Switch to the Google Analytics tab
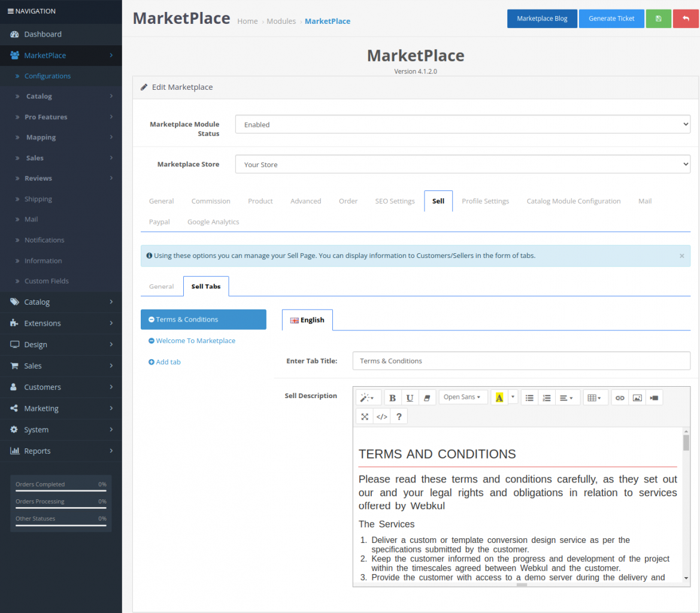Viewport: 700px width, 613px height. (213, 221)
